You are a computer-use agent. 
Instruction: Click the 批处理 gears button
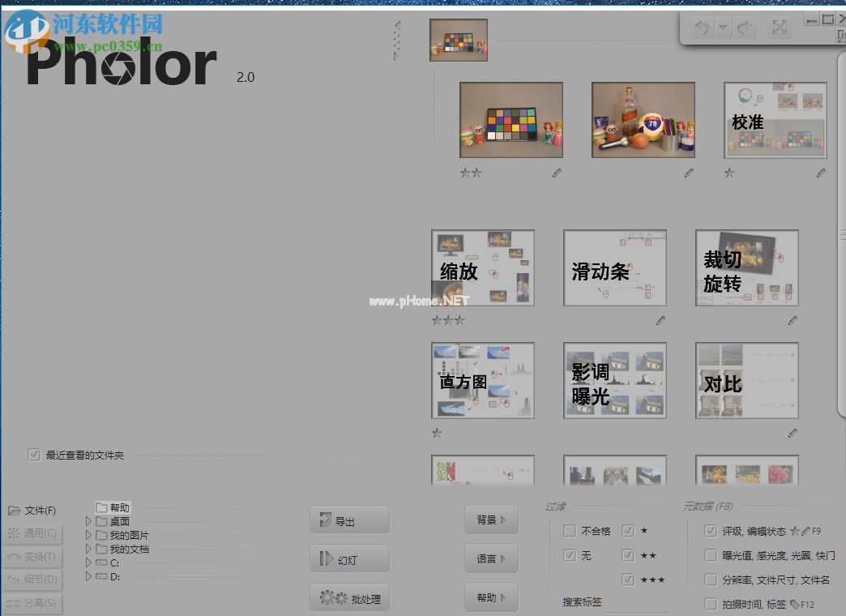(x=349, y=599)
